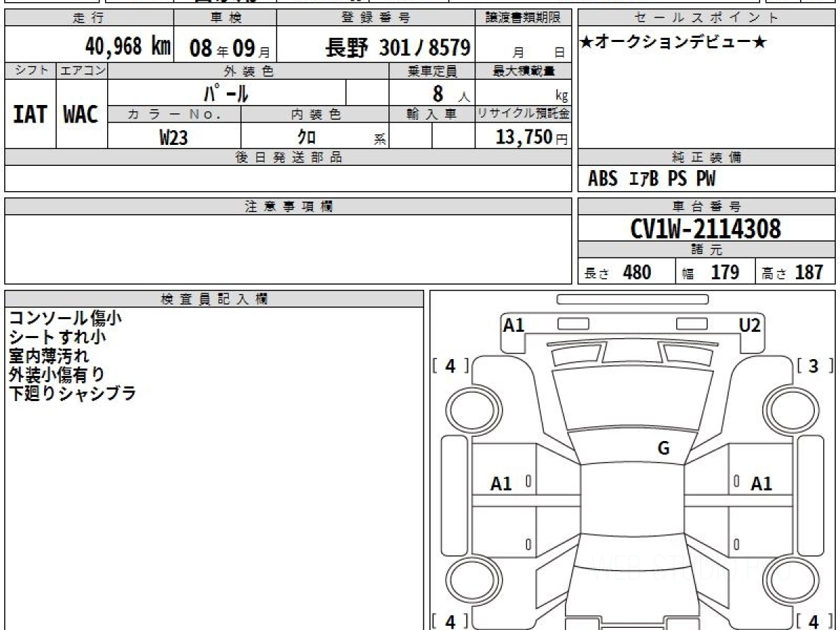The image size is (840, 630).
Task: Click the ABS エアB PS PW equipment line
Action: 652,179
